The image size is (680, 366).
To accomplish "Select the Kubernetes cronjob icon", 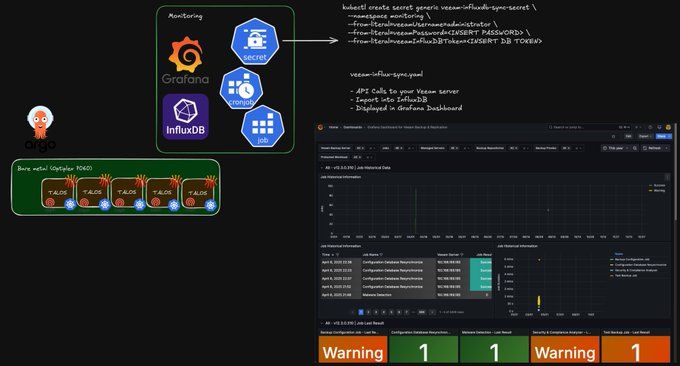I will 242,88.
